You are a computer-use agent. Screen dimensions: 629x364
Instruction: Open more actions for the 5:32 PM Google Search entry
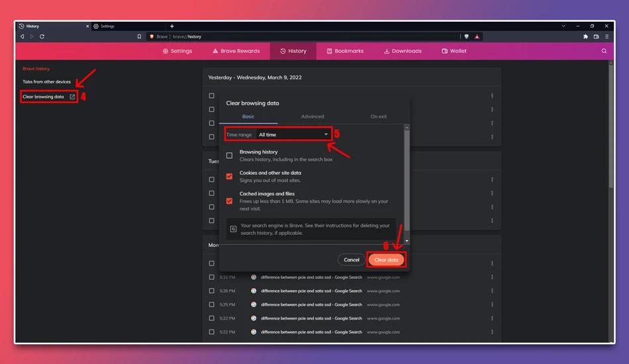click(x=492, y=277)
